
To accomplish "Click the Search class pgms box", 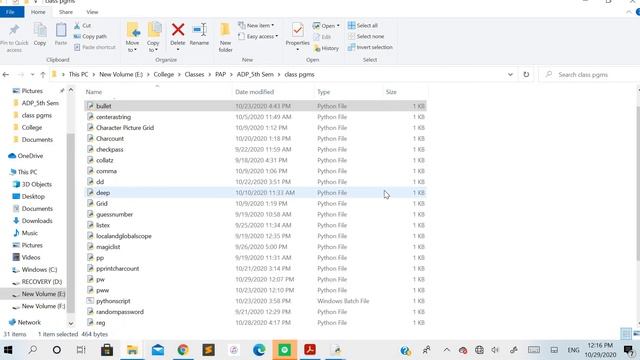I will (588, 75).
